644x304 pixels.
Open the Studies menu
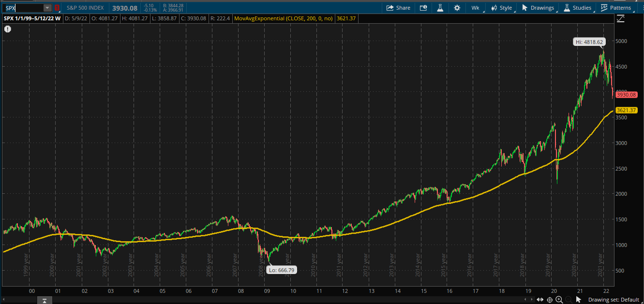point(578,8)
